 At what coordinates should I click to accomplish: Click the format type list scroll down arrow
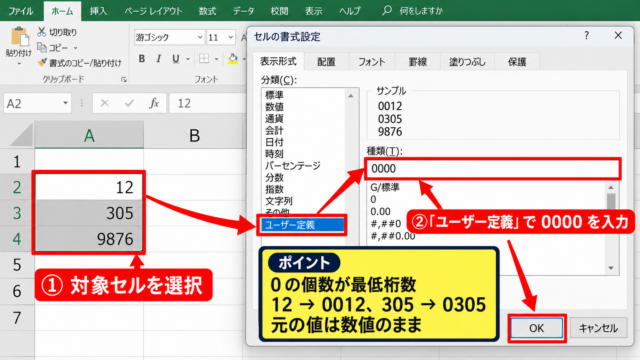611,268
